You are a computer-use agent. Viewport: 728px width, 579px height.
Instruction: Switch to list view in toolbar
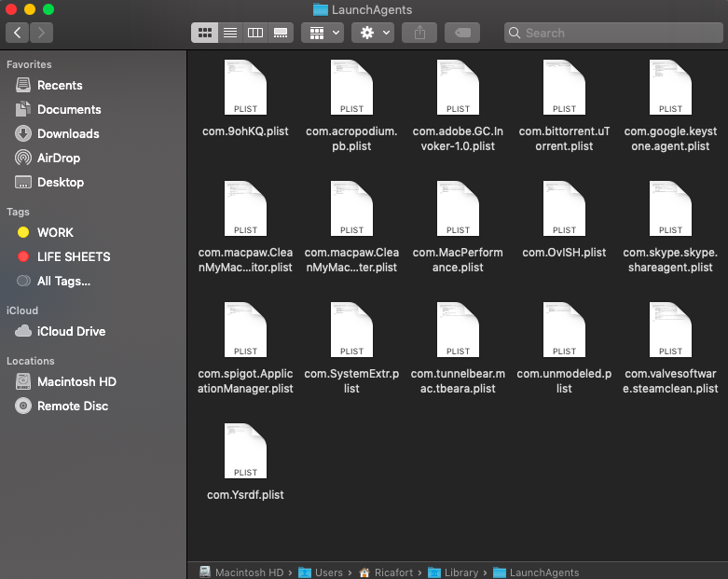pyautogui.click(x=229, y=33)
